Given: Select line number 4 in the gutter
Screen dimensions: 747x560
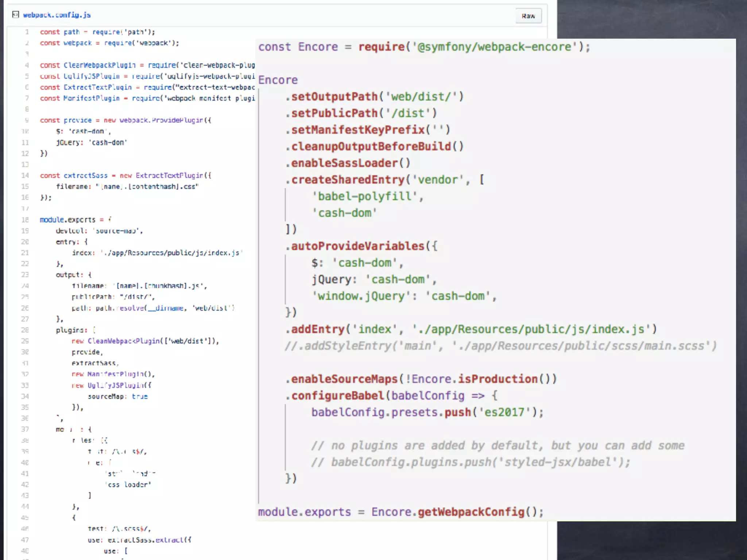Looking at the screenshot, I should click(x=27, y=65).
